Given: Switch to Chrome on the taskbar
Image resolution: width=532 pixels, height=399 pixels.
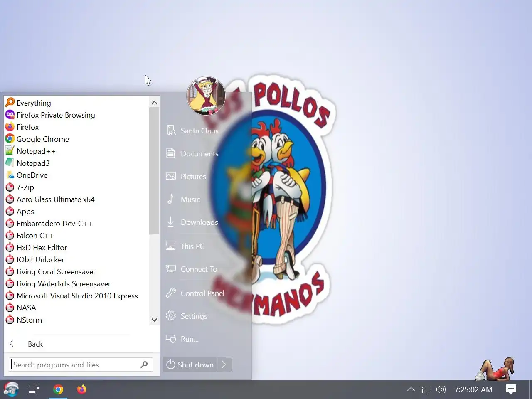Looking at the screenshot, I should click(x=58, y=389).
